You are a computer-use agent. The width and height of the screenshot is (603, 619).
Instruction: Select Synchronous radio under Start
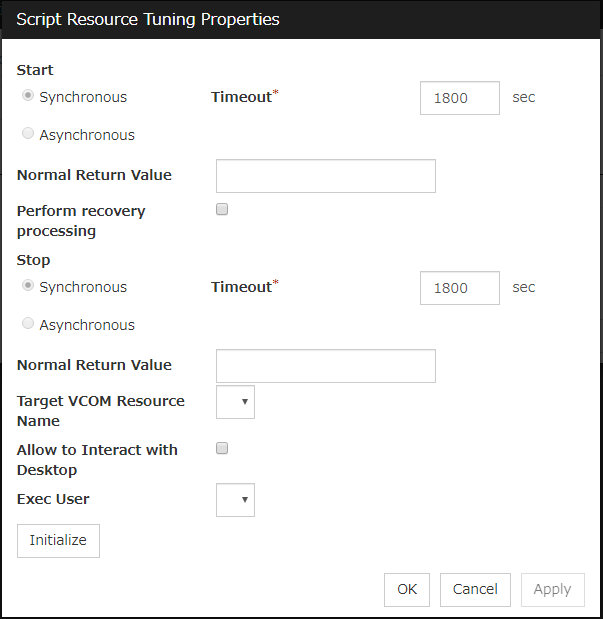pos(28,96)
